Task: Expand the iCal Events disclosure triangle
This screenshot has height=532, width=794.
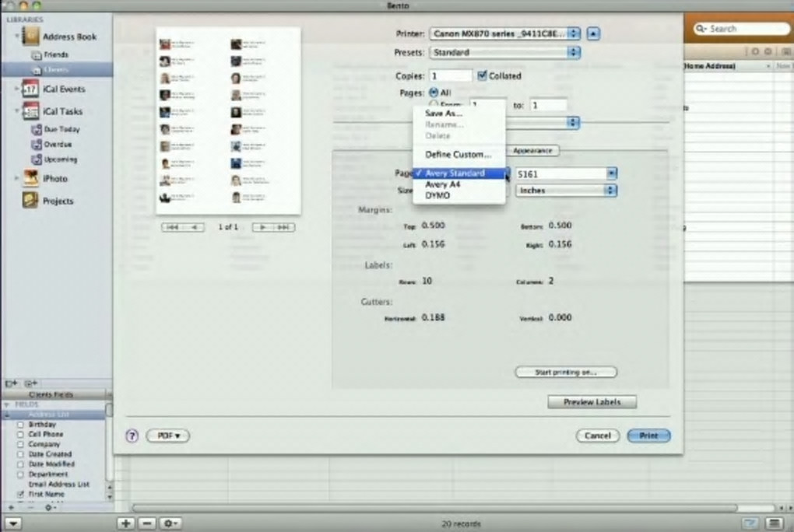Action: tap(16, 89)
